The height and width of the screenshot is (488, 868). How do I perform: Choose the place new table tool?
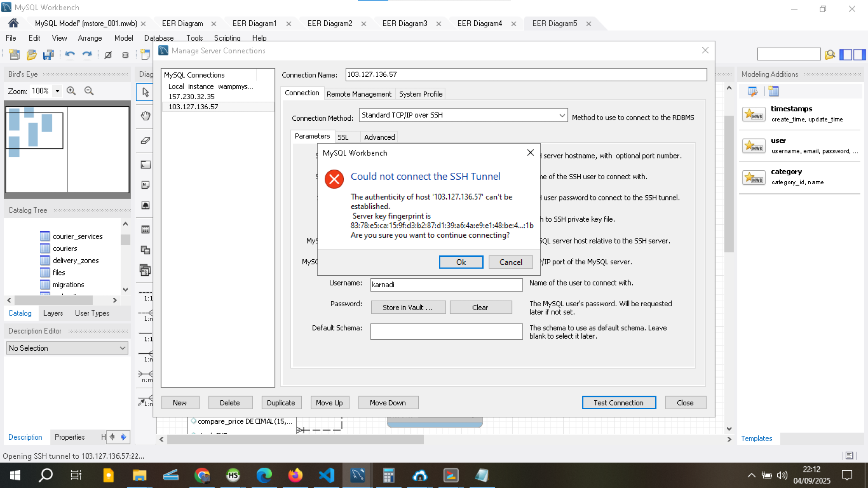tap(145, 230)
